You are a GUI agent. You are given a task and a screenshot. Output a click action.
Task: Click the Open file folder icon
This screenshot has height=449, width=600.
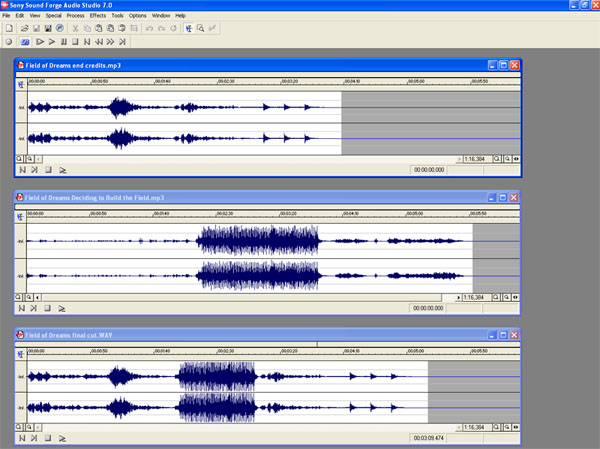[x=22, y=29]
